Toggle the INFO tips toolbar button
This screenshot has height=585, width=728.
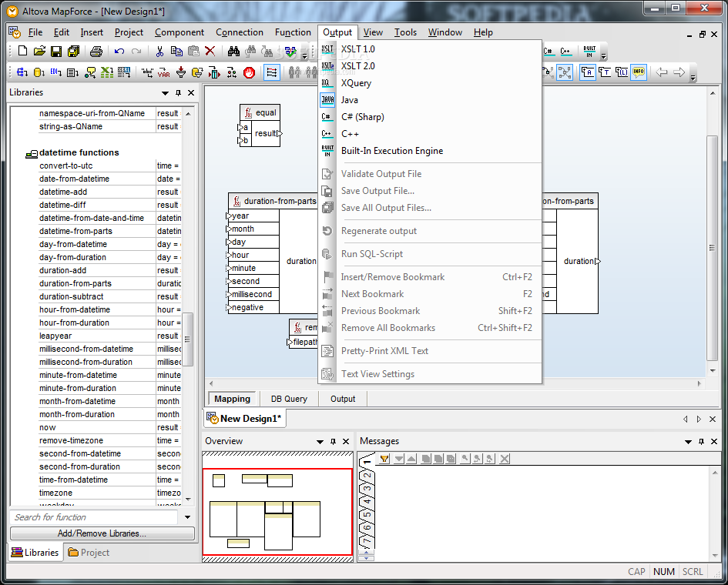pos(639,72)
